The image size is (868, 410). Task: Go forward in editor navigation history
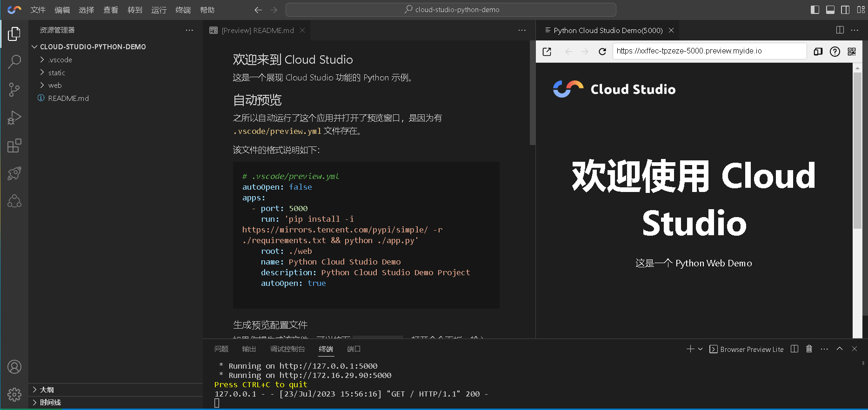coord(274,10)
